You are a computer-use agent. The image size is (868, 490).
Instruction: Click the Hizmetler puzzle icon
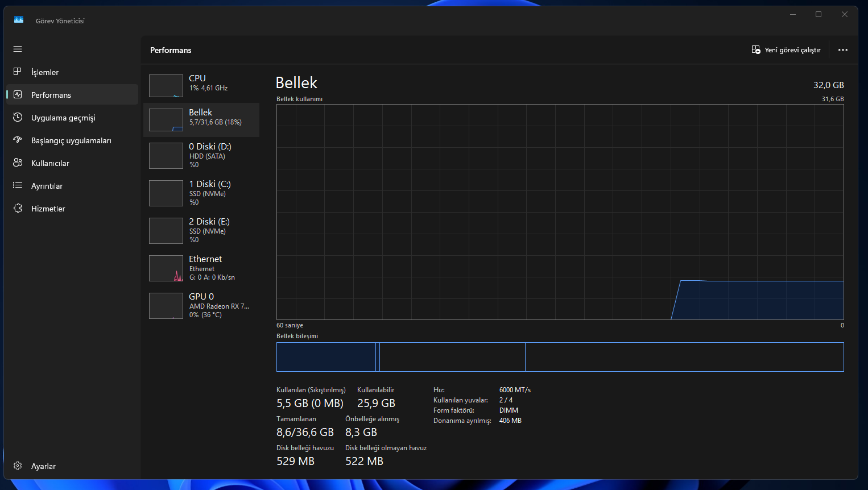click(18, 208)
